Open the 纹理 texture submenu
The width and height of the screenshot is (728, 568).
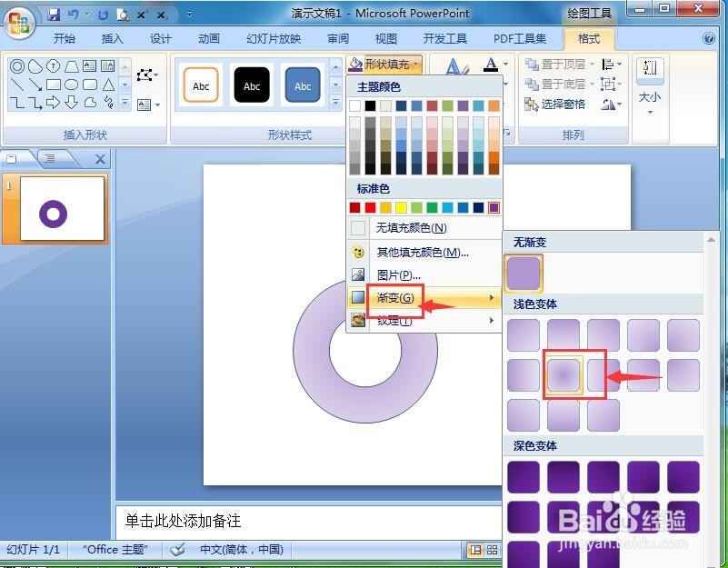click(x=424, y=321)
